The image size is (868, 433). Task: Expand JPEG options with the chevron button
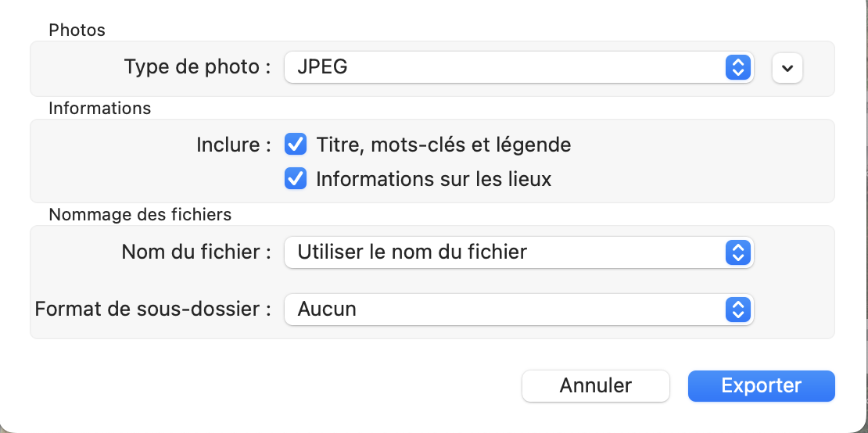pyautogui.click(x=787, y=68)
